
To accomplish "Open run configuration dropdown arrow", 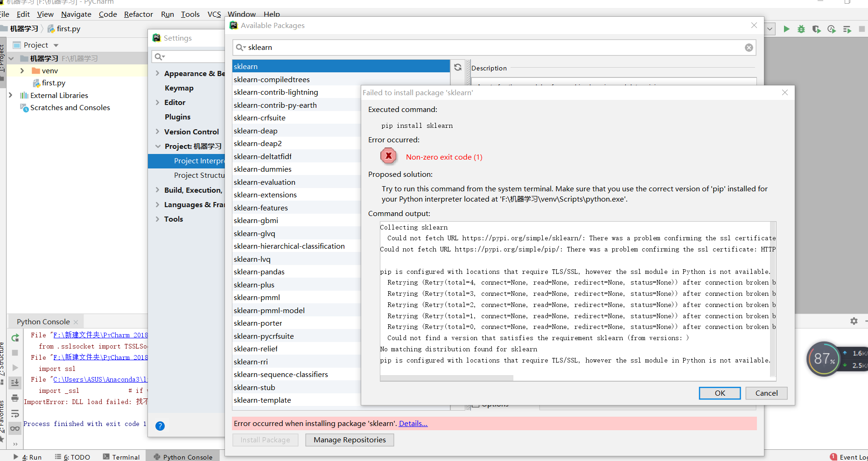I will point(770,29).
